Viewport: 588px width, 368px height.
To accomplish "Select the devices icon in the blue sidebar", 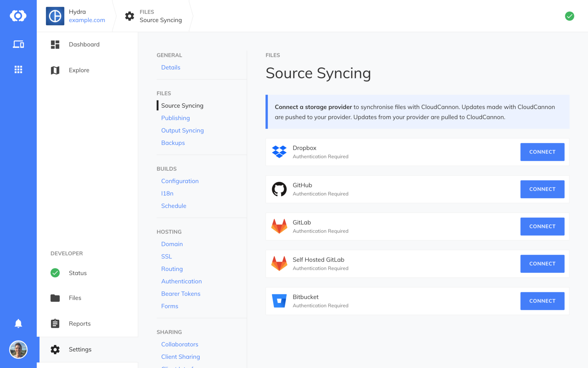I will pos(18,44).
